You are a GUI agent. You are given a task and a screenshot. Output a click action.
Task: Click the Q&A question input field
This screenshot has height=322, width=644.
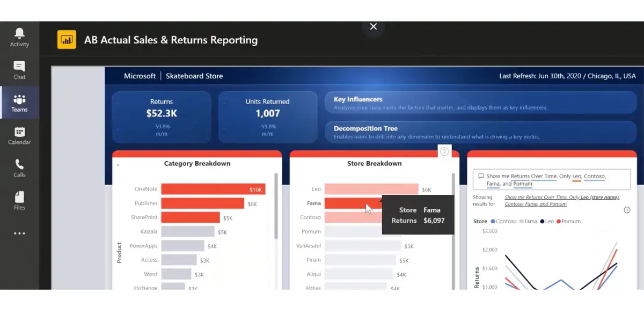pyautogui.click(x=552, y=180)
